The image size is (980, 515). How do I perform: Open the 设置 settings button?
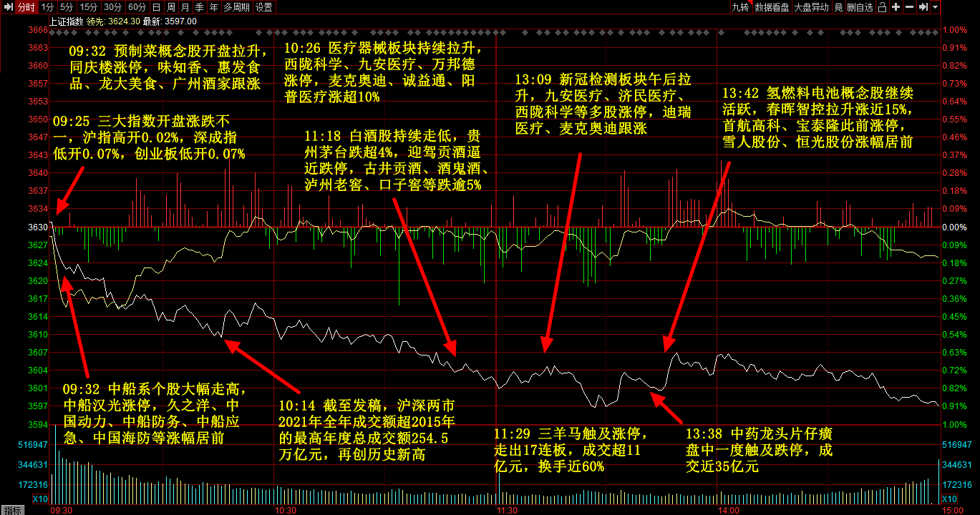pyautogui.click(x=263, y=7)
